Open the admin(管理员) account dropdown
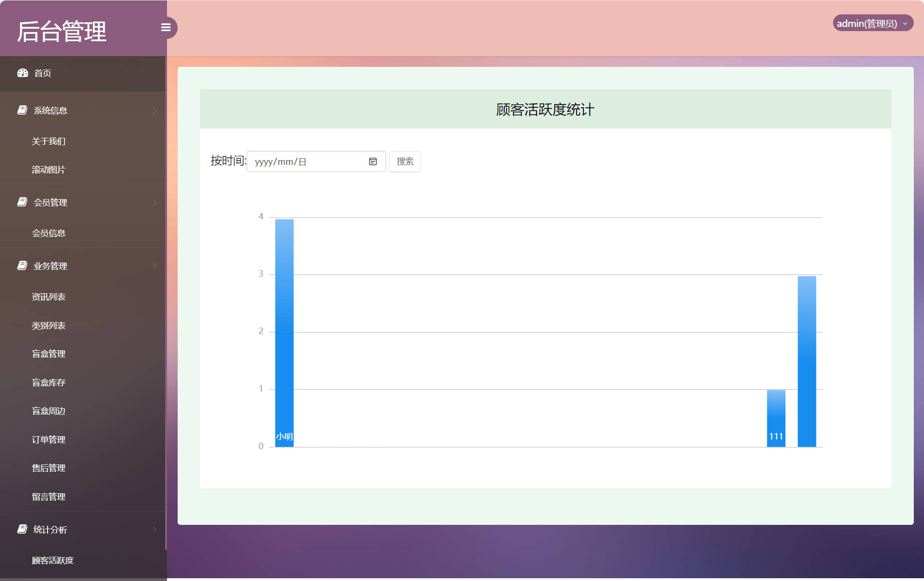The image size is (924, 581). pos(873,24)
